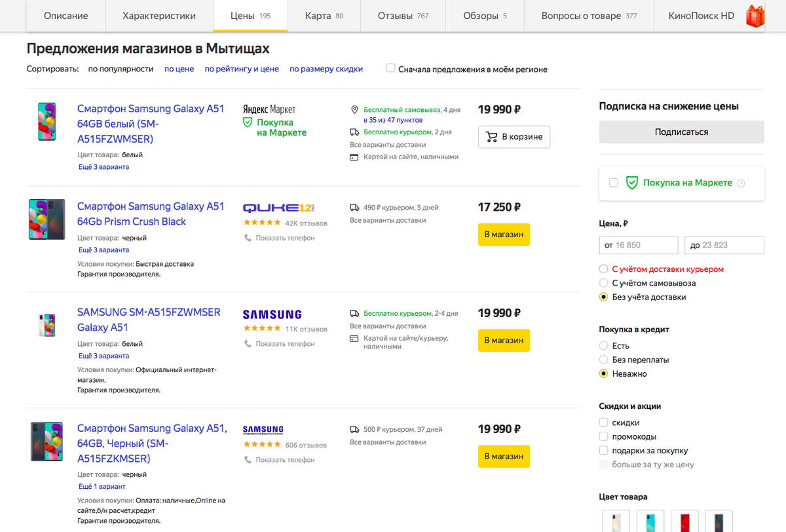Click the cart icon in "В корзине" button
Screen dimensions: 786x532
pyautogui.click(x=491, y=137)
